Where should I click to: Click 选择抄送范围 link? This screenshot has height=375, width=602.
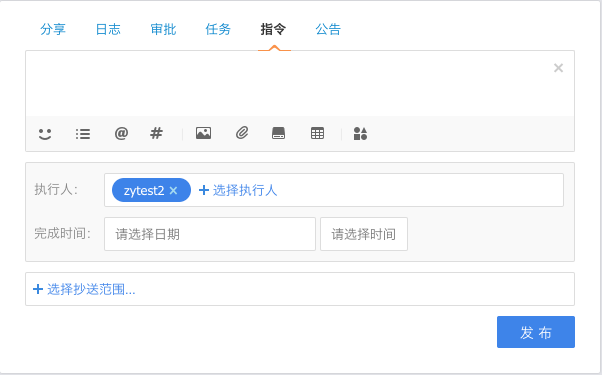(84, 289)
